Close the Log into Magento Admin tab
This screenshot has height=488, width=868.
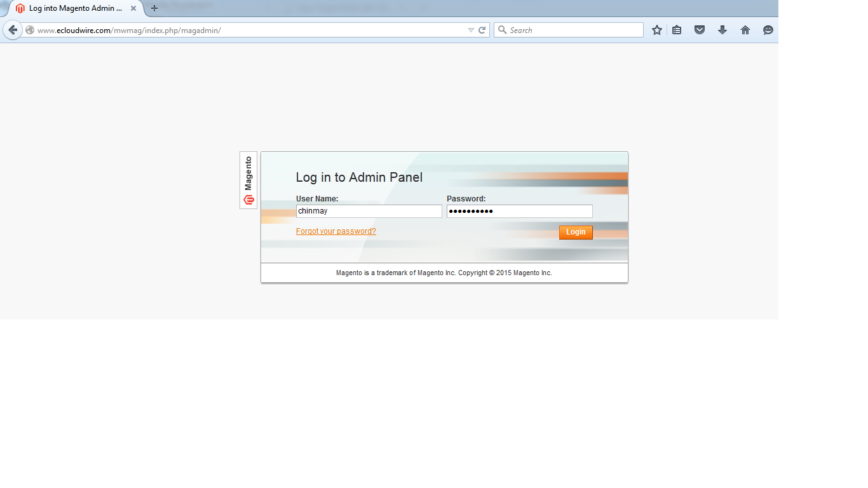click(x=133, y=8)
